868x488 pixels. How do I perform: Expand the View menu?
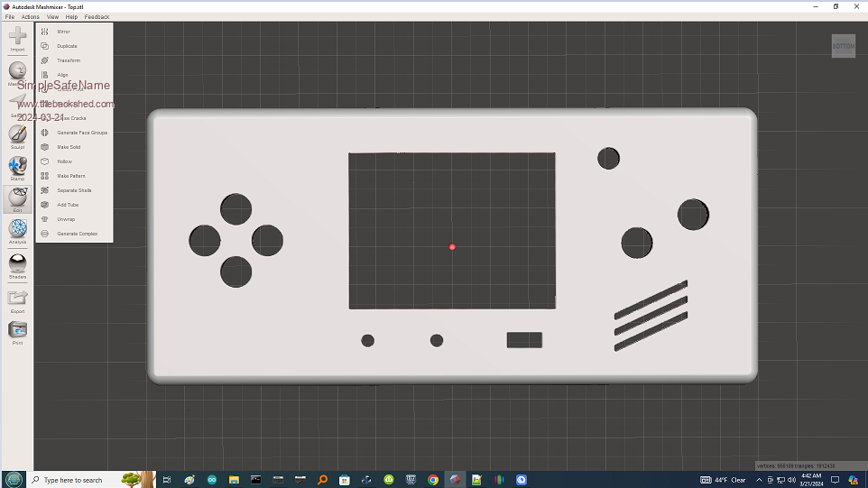(x=53, y=17)
